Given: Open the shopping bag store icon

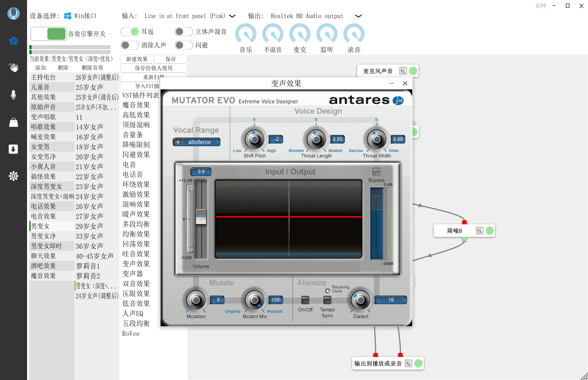Looking at the screenshot, I should (14, 122).
